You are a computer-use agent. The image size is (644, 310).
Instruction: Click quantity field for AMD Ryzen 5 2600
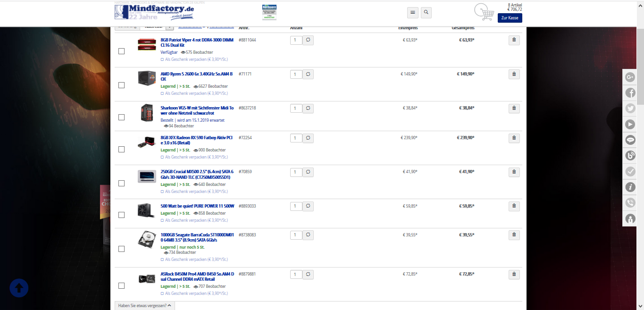tap(296, 75)
